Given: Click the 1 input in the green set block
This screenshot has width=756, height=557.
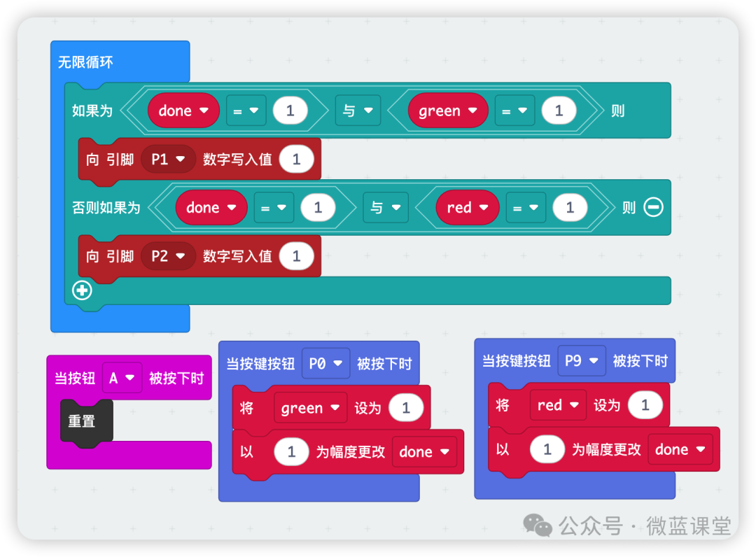Looking at the screenshot, I should (x=407, y=407).
